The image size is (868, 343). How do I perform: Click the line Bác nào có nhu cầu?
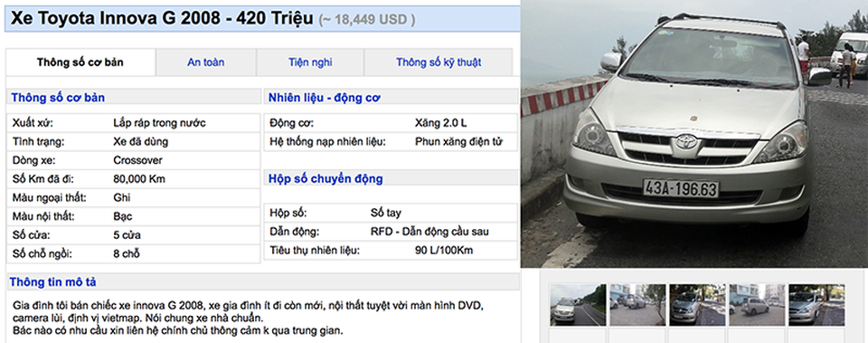[177, 331]
